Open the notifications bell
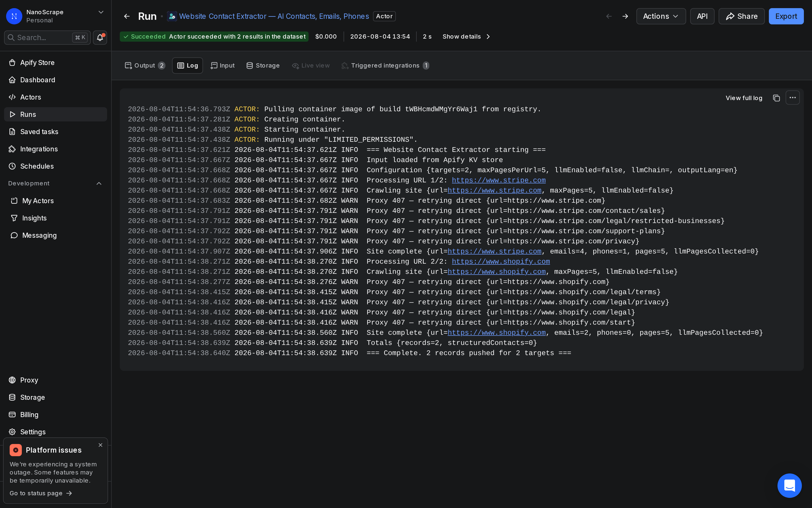Screen dimensions: 812x508 tap(100, 37)
